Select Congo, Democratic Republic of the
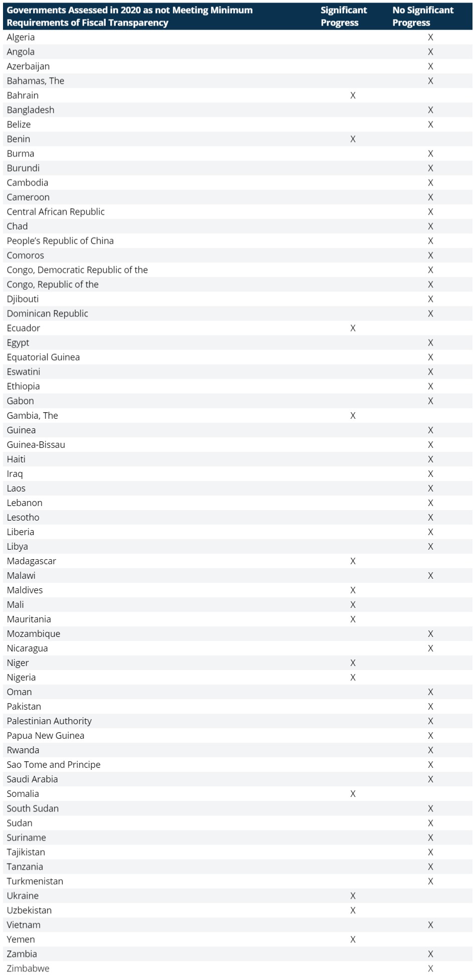The height and width of the screenshot is (980, 476). [77, 270]
